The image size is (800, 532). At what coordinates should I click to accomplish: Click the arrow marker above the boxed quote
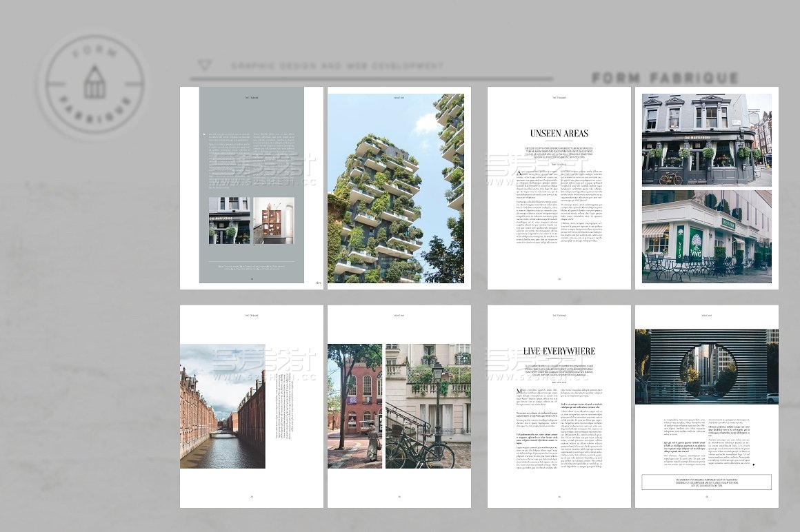[x=753, y=464]
